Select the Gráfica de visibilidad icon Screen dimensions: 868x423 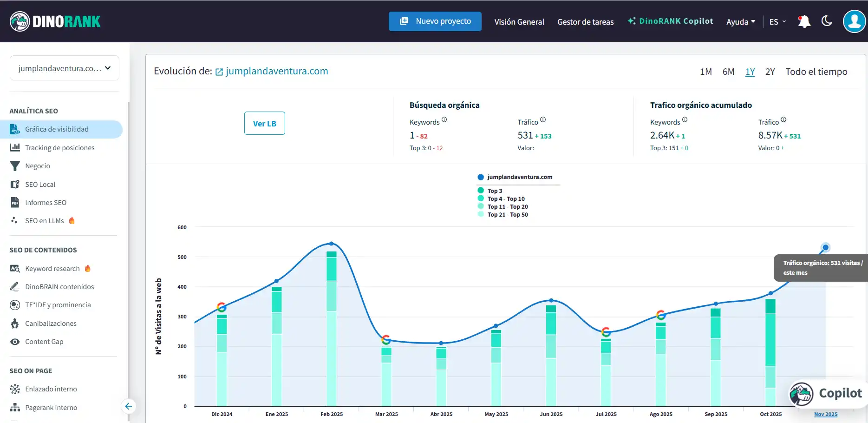14,129
